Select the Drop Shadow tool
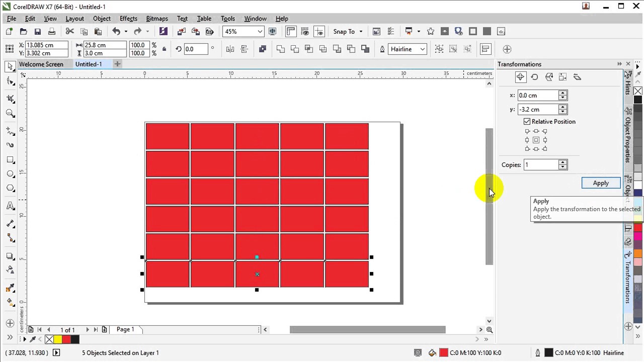 10,256
